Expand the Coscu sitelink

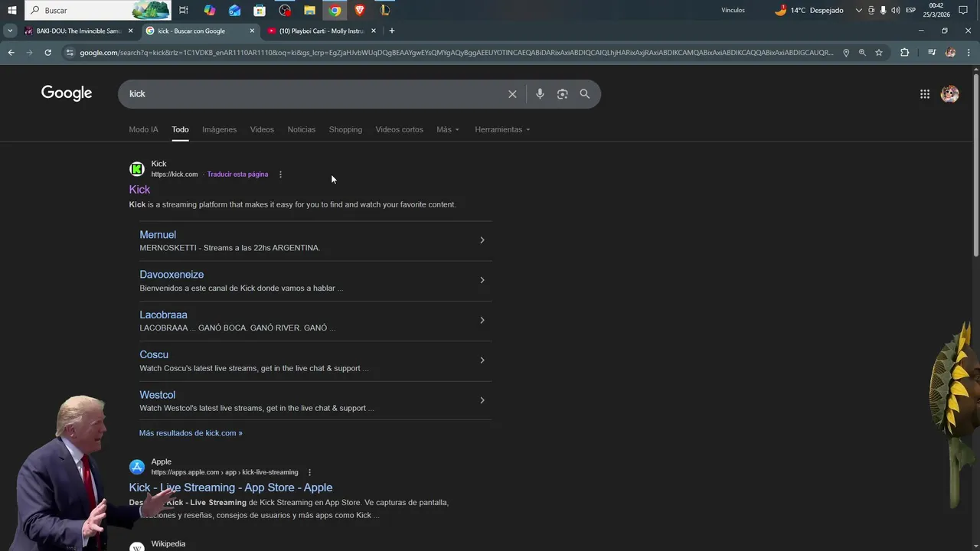482,360
